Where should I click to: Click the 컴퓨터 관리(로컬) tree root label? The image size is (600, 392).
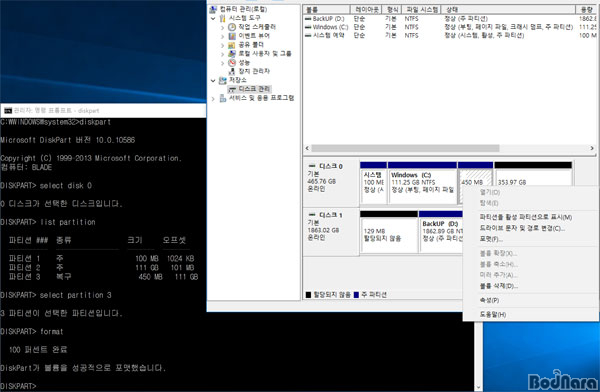coord(243,9)
